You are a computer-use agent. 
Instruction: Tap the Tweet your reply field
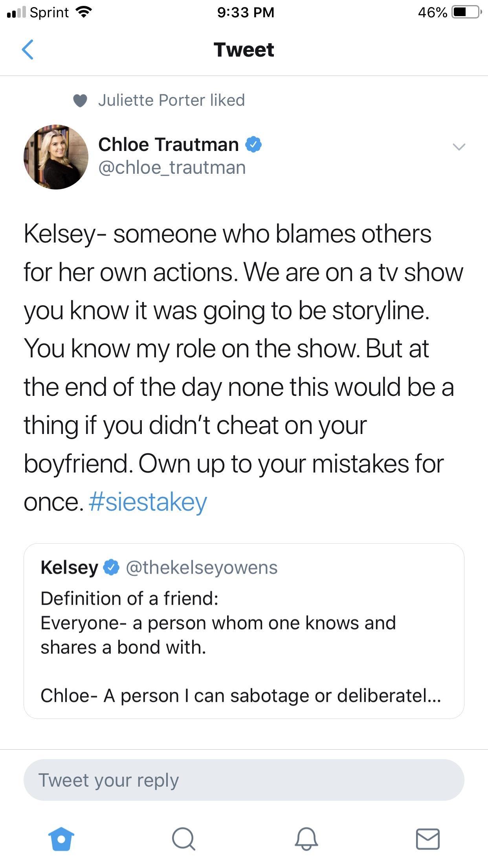click(244, 779)
